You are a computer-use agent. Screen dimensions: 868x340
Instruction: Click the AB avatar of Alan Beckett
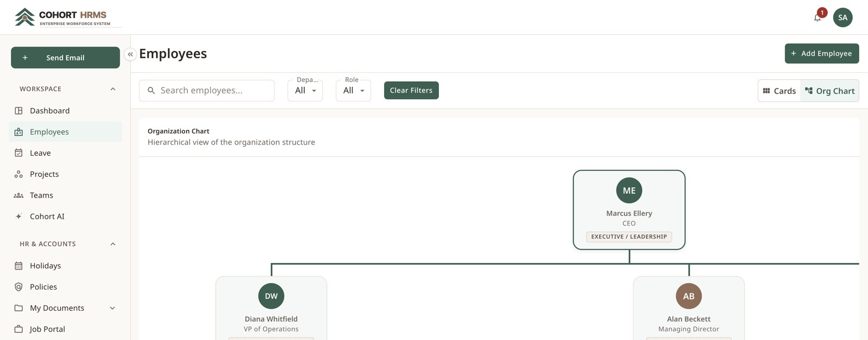[689, 296]
